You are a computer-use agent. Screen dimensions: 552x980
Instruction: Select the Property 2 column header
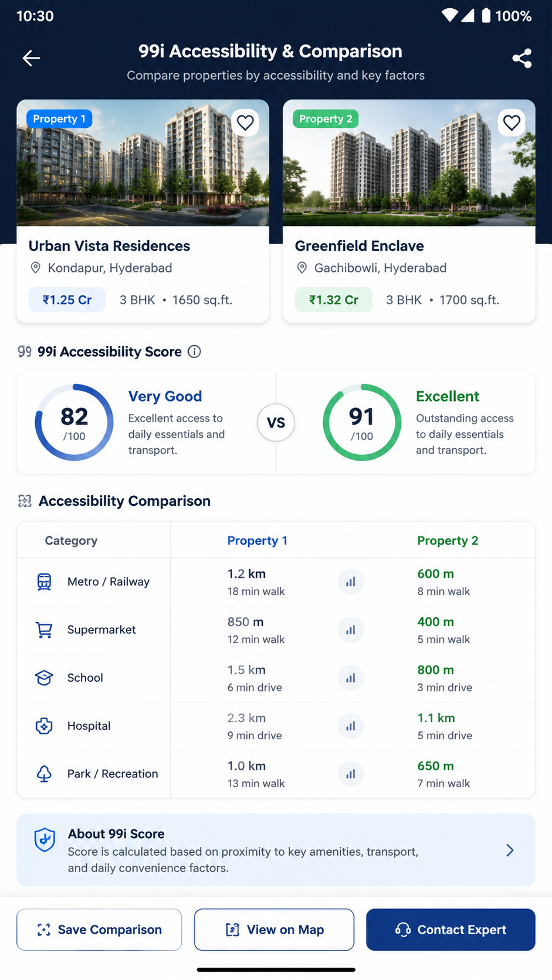[448, 540]
